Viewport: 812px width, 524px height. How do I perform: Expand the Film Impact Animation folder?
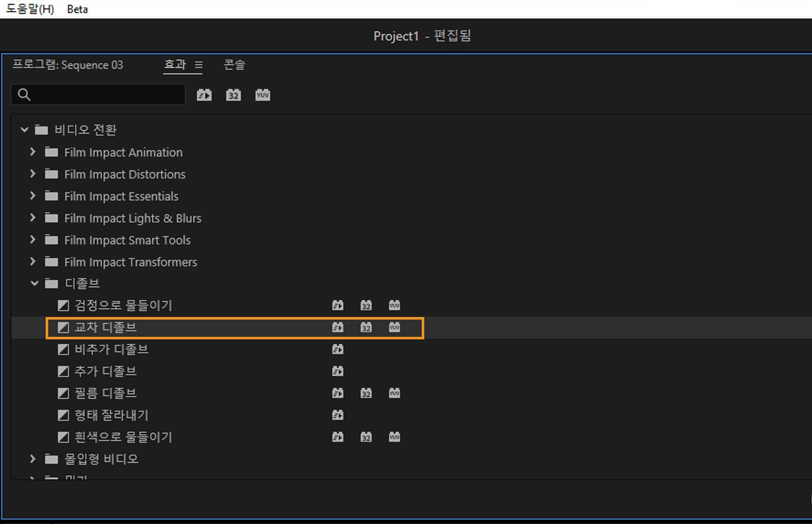(x=32, y=152)
